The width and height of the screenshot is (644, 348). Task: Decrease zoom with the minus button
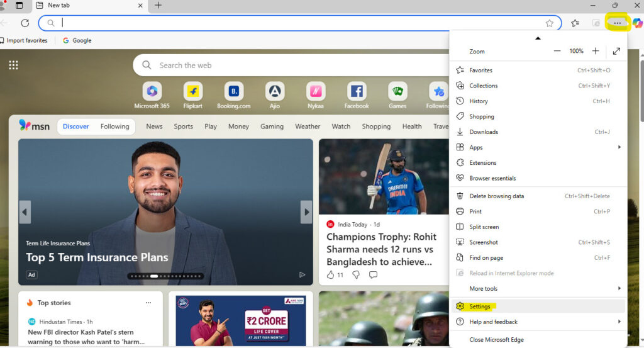[x=557, y=51]
